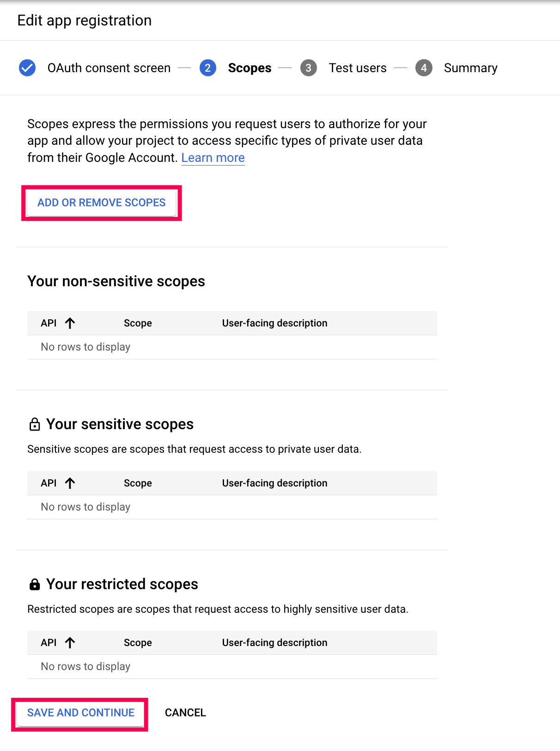Click the restricted scopes filled lock icon
This screenshot has height=751, width=560.
[x=35, y=585]
